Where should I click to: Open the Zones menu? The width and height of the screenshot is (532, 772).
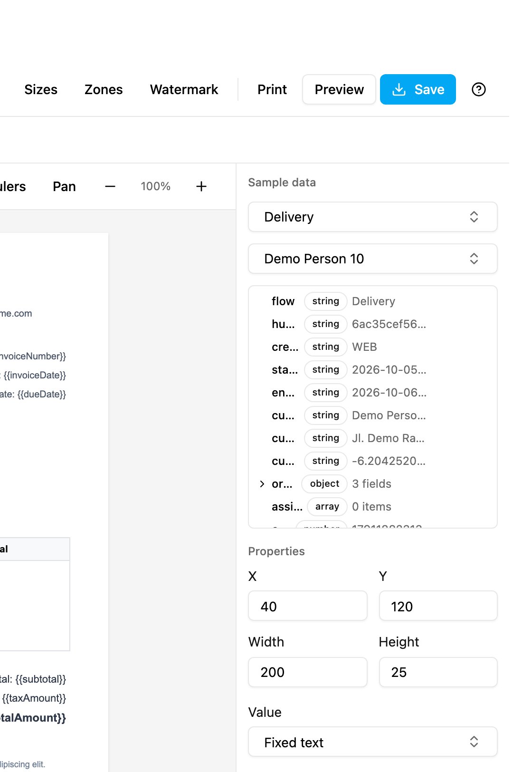click(x=104, y=89)
